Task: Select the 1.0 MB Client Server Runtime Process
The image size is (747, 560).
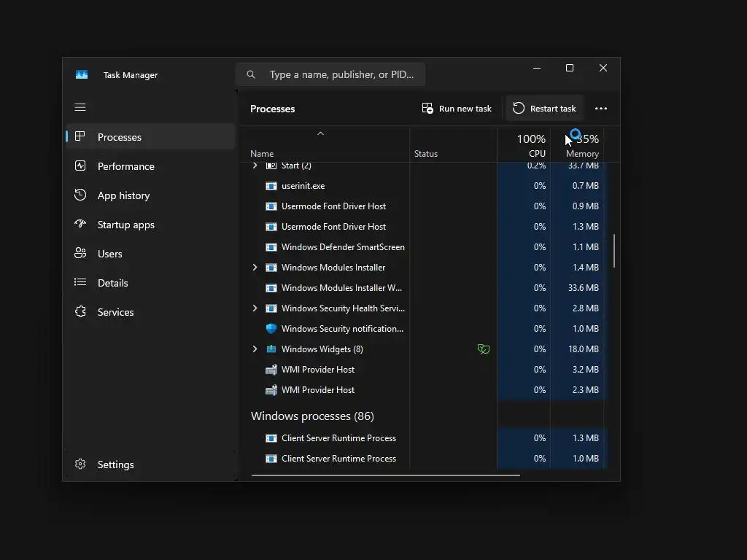Action: pyautogui.click(x=422, y=459)
